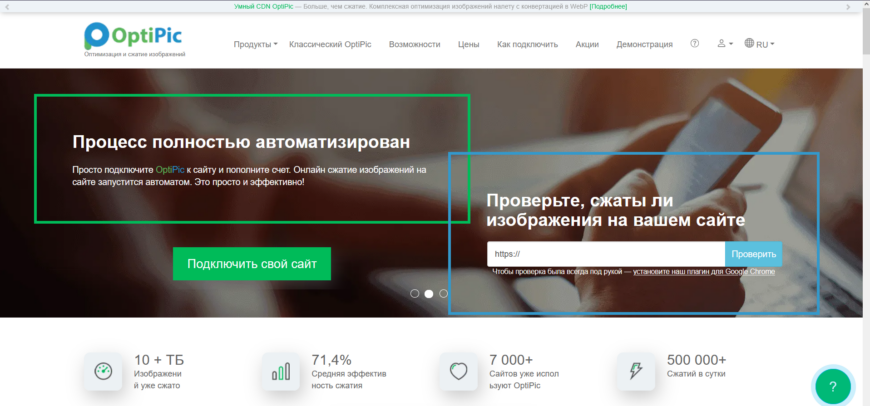The height and width of the screenshot is (406, 870).
Task: Click next arrow in top announcement bar
Action: 848,7
